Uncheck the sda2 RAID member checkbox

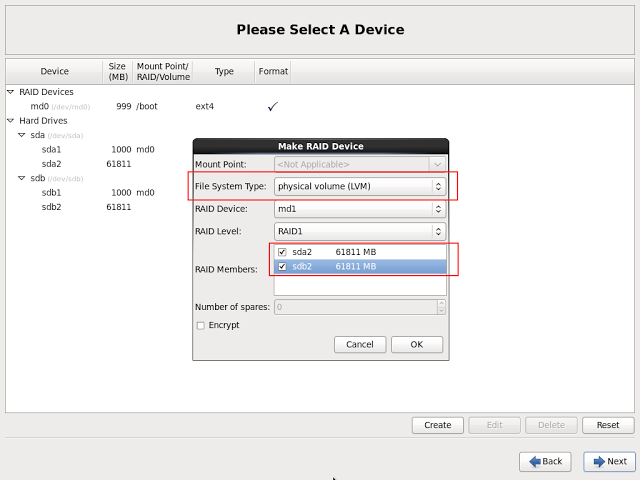point(283,253)
